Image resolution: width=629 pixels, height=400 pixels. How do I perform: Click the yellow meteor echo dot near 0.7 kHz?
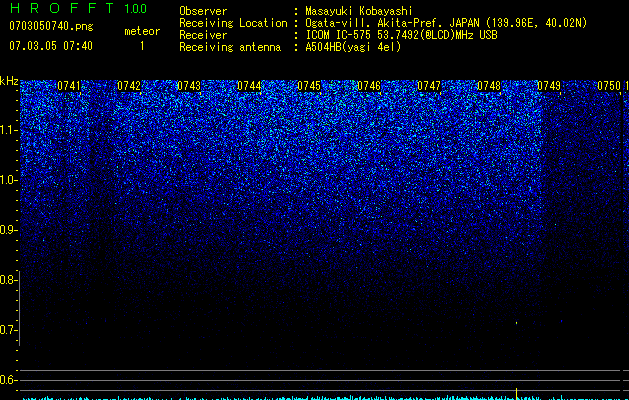[x=516, y=323]
